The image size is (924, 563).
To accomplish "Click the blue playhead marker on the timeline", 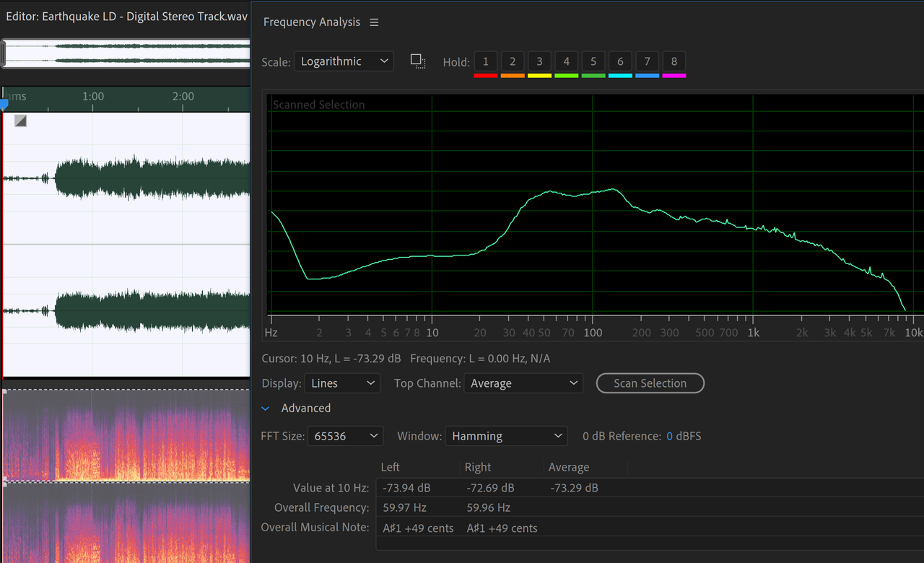I will [x=4, y=105].
